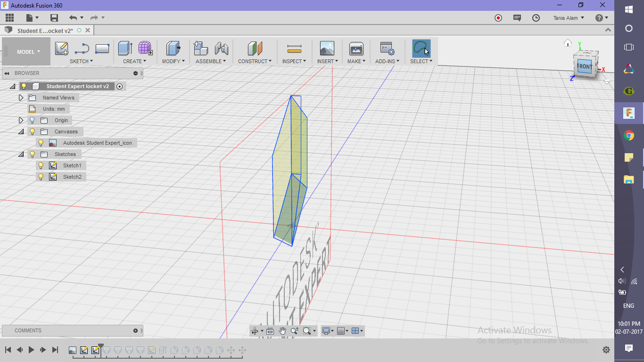Open the SELECT dropdown
Screen dimensions: 644x362
(421, 61)
